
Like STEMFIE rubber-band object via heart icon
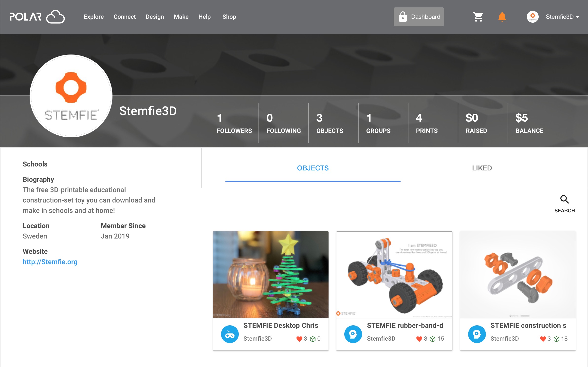point(419,339)
